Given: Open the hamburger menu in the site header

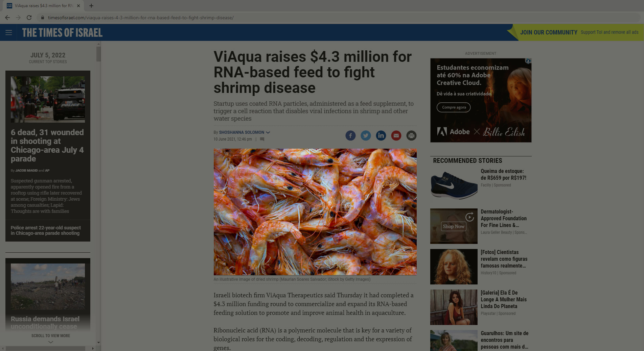Looking at the screenshot, I should [9, 32].
